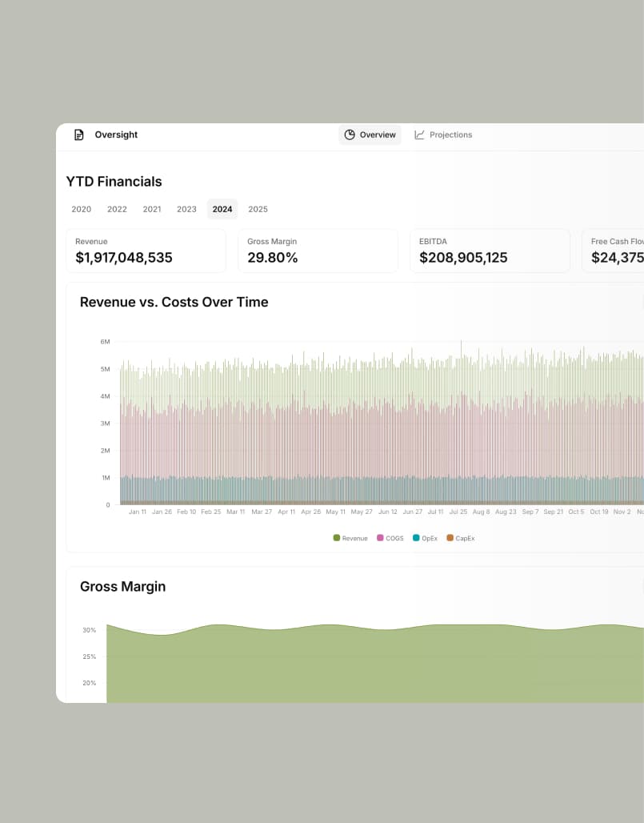Open the Revenue metric card
The height and width of the screenshot is (823, 644).
(x=146, y=251)
